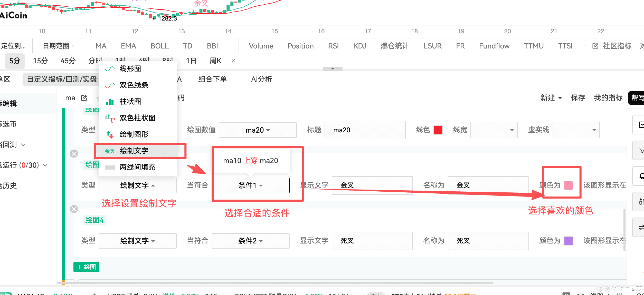644x295 pixels.
Task: Remove the golden cross drawing row
Action: tap(74, 154)
